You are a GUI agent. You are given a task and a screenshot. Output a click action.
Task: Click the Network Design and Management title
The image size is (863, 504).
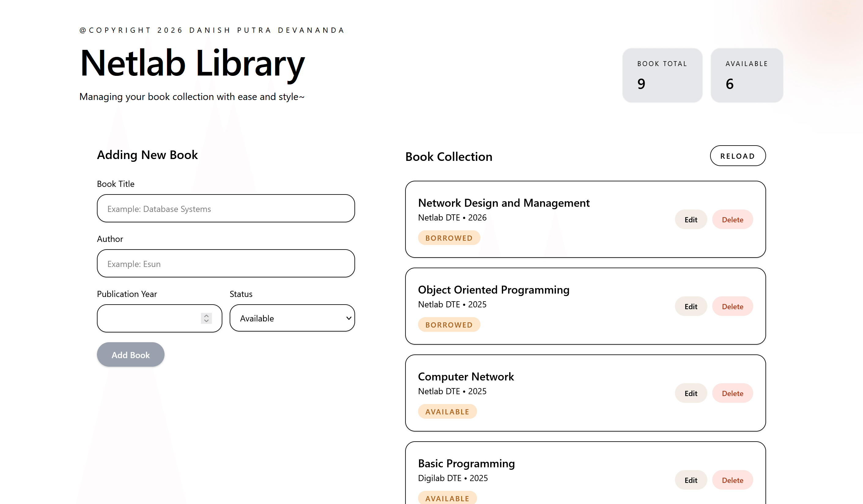click(504, 203)
